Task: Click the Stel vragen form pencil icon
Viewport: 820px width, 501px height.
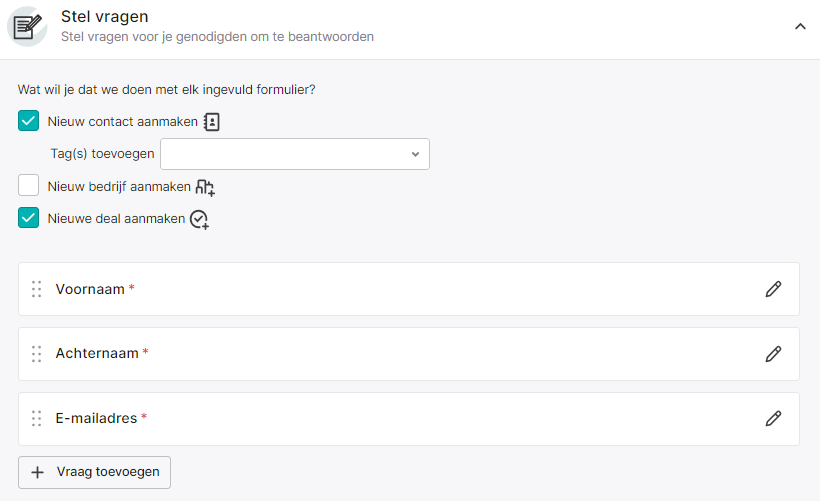Action: click(27, 27)
